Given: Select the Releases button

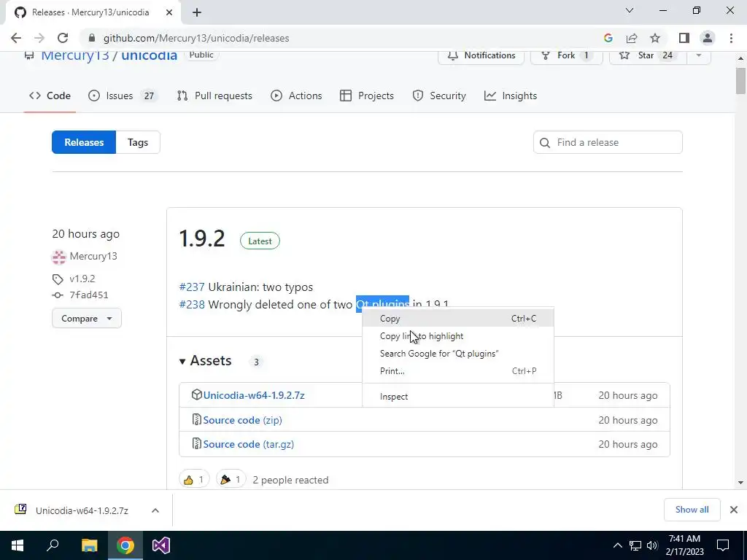Looking at the screenshot, I should [x=84, y=142].
